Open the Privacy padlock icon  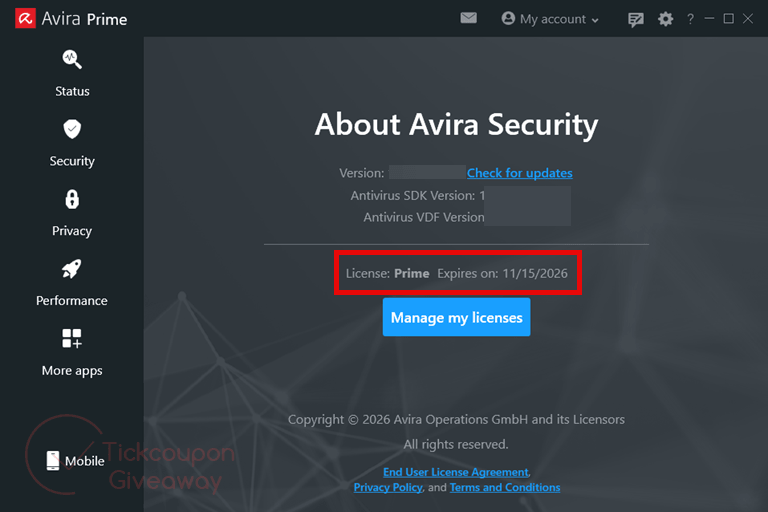(x=72, y=199)
